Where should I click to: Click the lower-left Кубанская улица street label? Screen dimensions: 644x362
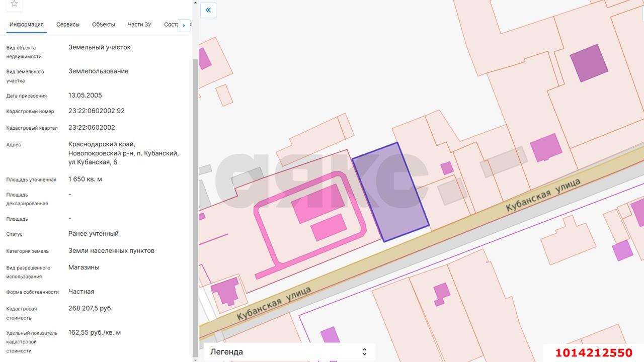point(274,304)
